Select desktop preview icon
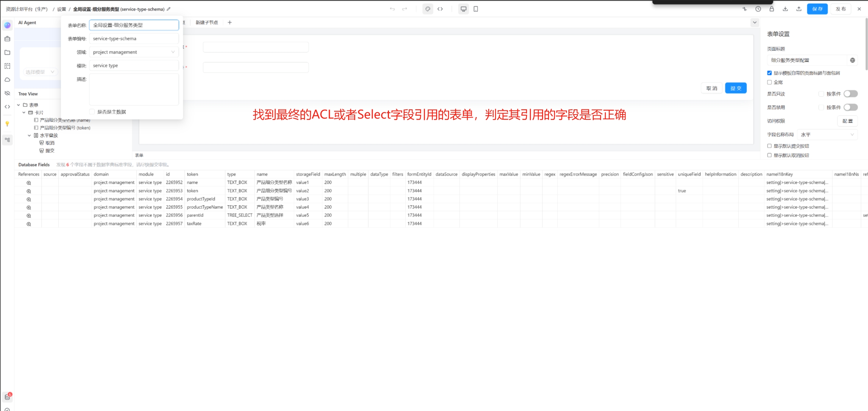Screen dimensions: 868x411 463,9
